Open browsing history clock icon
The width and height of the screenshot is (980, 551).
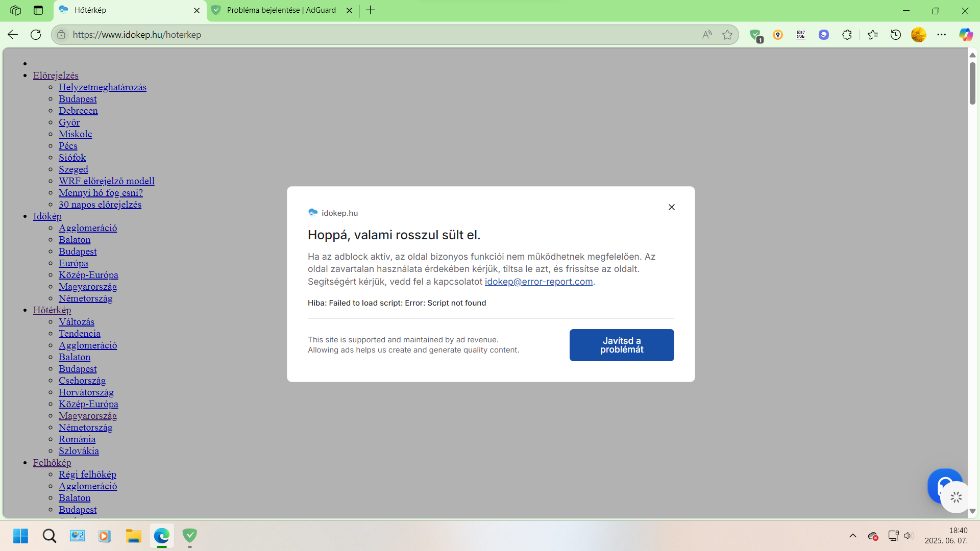pos(896,34)
